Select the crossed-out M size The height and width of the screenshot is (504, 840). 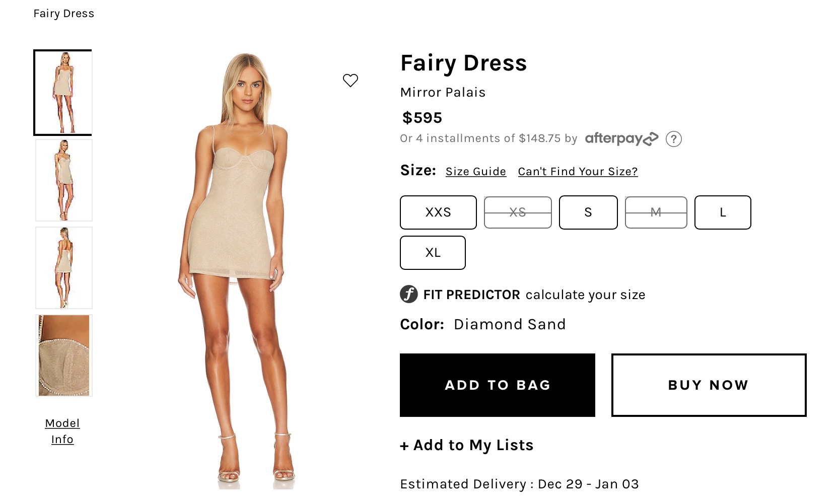(x=656, y=212)
